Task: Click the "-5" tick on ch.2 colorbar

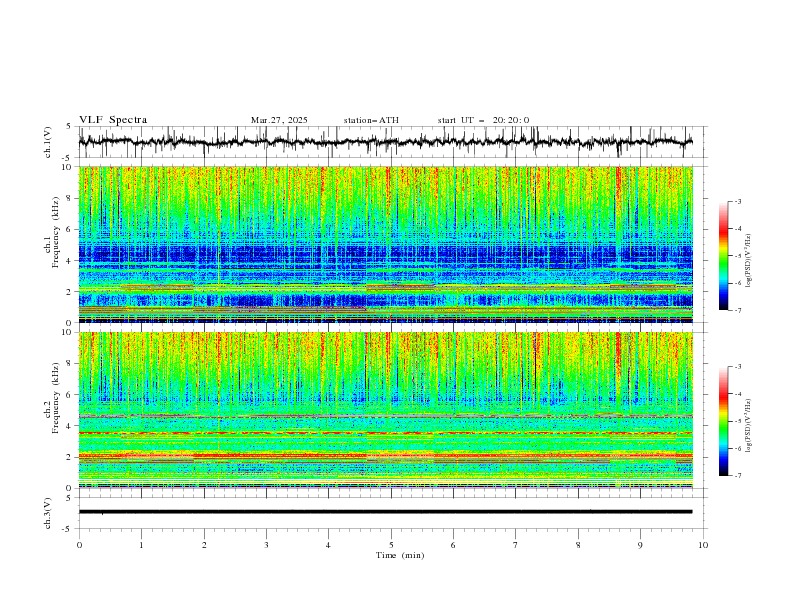Action: [x=738, y=421]
